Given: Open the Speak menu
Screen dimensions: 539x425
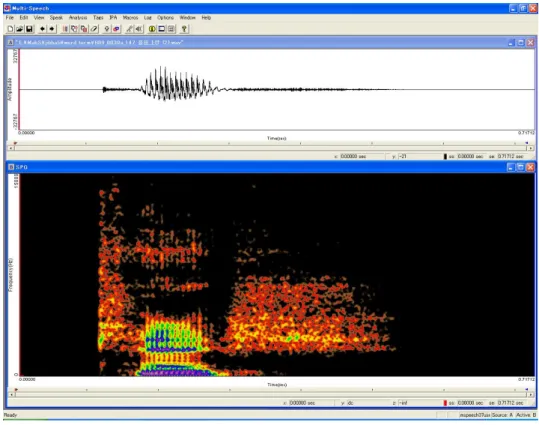Looking at the screenshot, I should (x=56, y=18).
